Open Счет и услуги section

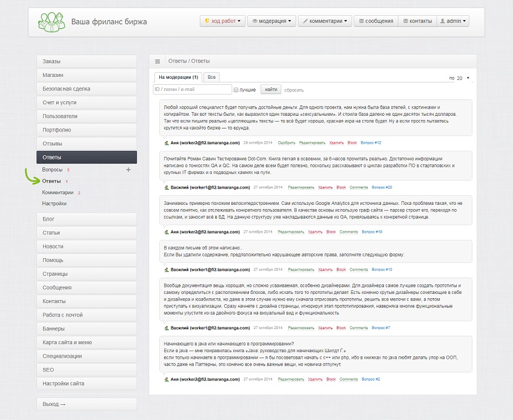point(87,102)
